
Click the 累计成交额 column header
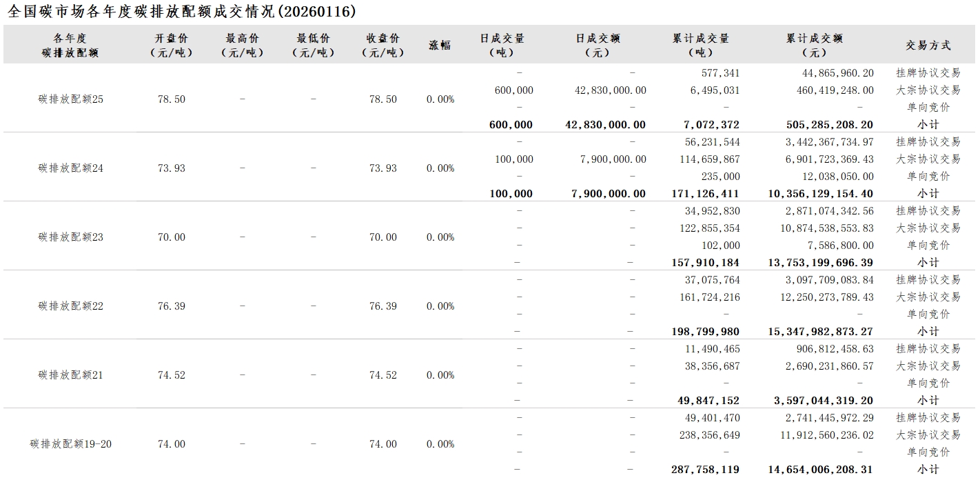(814, 45)
